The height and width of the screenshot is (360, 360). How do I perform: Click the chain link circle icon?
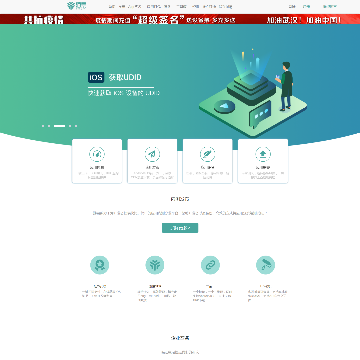pos(210,265)
